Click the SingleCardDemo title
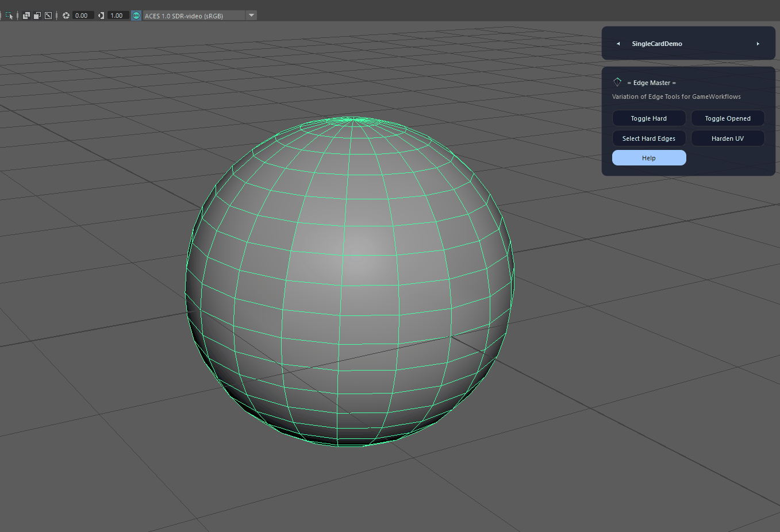This screenshot has height=532, width=780. coord(657,44)
